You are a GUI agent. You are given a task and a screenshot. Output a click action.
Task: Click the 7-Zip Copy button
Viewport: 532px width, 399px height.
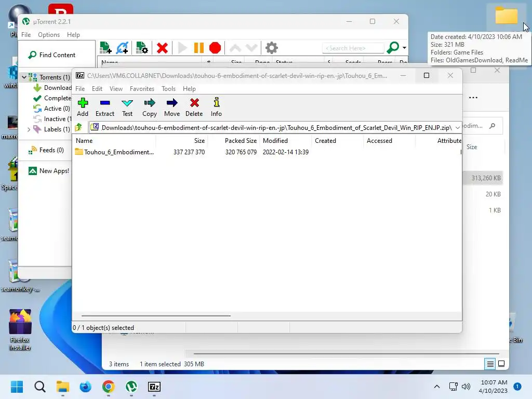point(149,107)
